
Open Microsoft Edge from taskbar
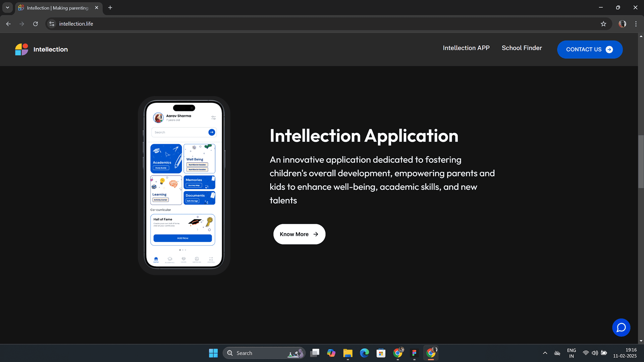pyautogui.click(x=364, y=353)
